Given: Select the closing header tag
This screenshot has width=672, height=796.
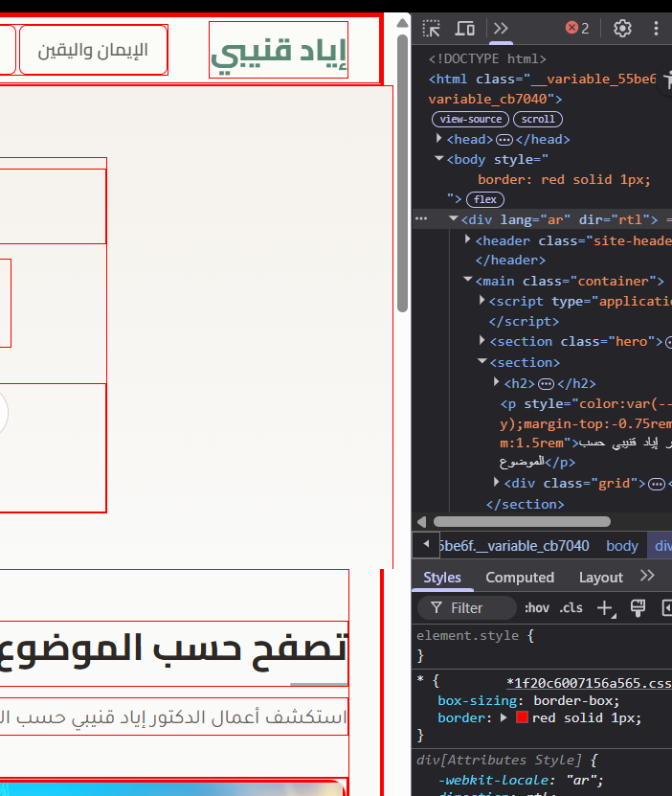Looking at the screenshot, I should (x=510, y=260).
